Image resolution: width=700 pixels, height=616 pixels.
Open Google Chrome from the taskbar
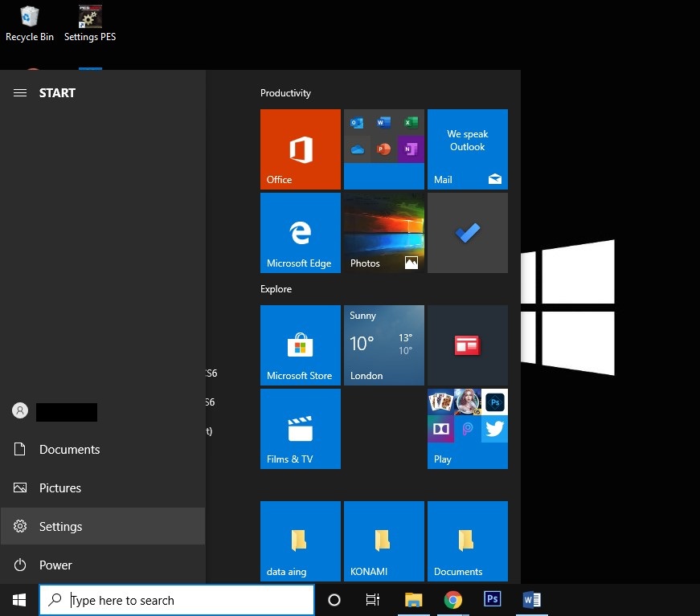[x=453, y=600]
